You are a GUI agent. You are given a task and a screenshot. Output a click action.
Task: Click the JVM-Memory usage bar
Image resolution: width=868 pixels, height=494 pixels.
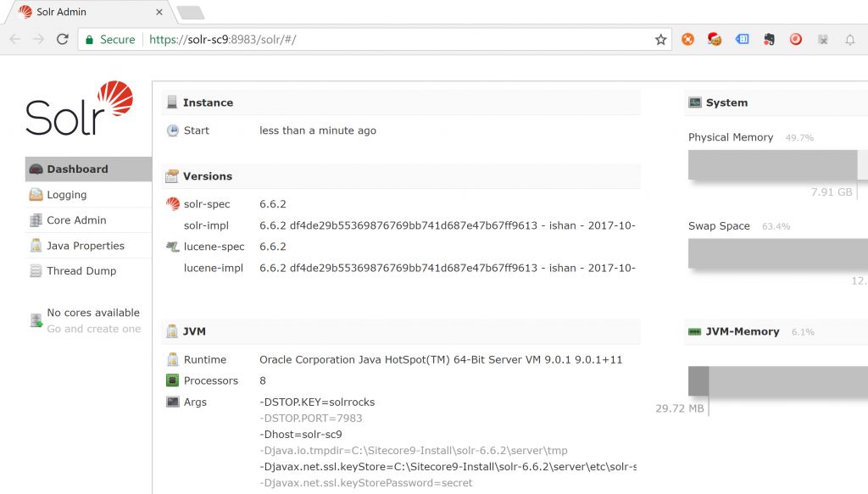pyautogui.click(x=778, y=381)
